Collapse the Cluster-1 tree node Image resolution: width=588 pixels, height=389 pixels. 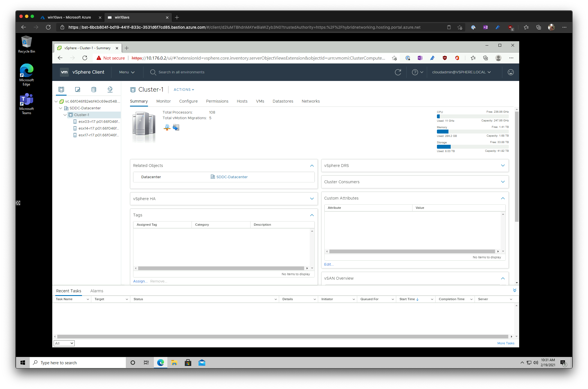pos(65,115)
